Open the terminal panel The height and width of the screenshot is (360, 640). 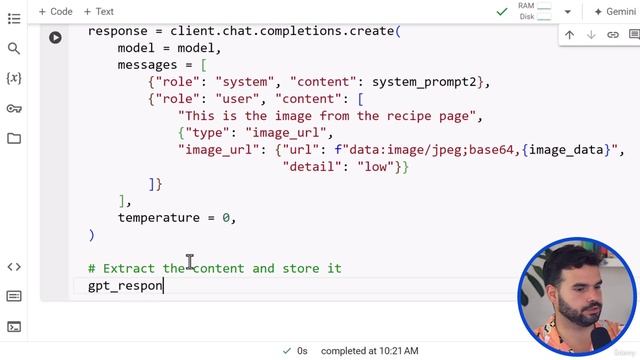tap(14, 327)
